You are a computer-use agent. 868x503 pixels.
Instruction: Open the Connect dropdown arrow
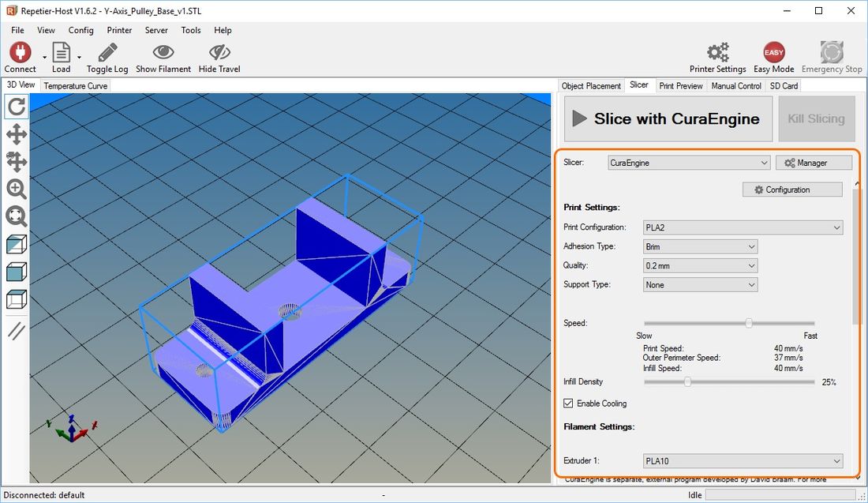pos(45,57)
